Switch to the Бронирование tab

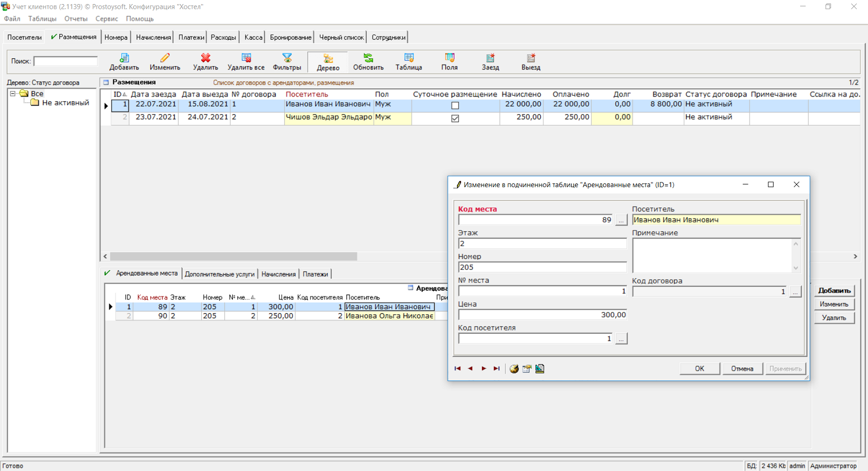click(291, 37)
